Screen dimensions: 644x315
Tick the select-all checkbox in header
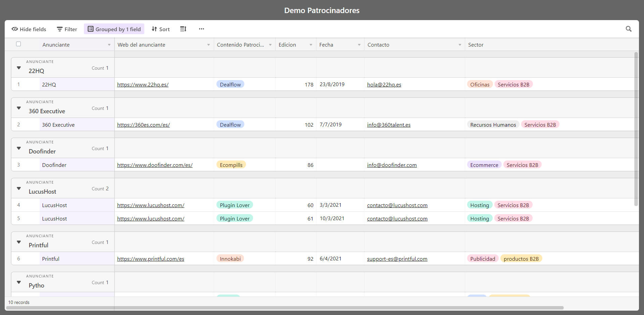coord(18,44)
